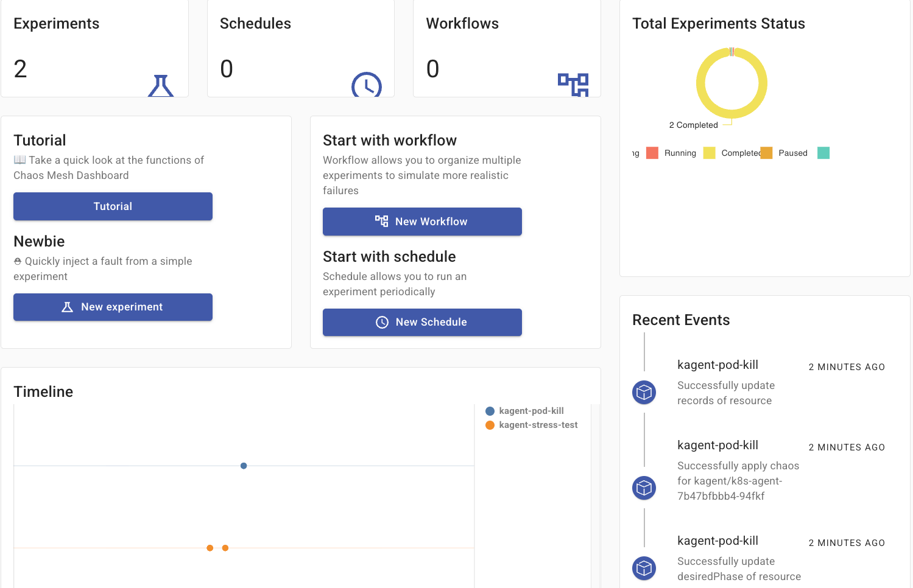This screenshot has width=913, height=588.
Task: Click cube icon beside 'Successfully apply chaos' event
Action: click(644, 488)
